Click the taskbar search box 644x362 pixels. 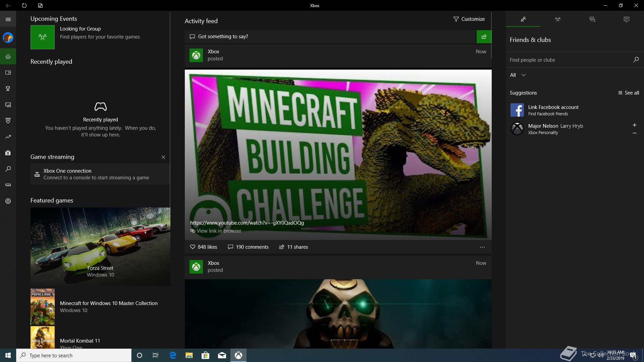(74, 355)
